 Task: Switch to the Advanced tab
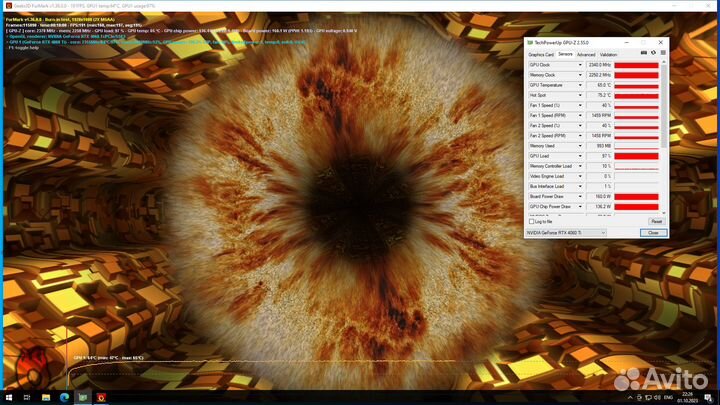pyautogui.click(x=586, y=55)
